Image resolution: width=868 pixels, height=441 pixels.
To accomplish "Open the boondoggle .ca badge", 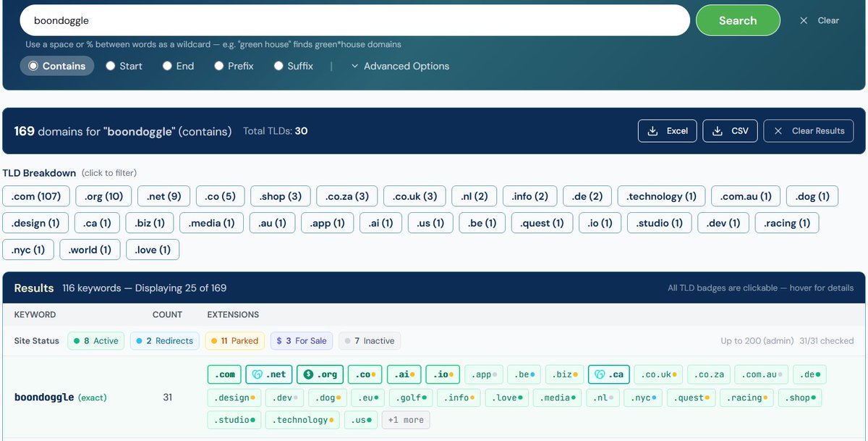I will click(x=608, y=374).
